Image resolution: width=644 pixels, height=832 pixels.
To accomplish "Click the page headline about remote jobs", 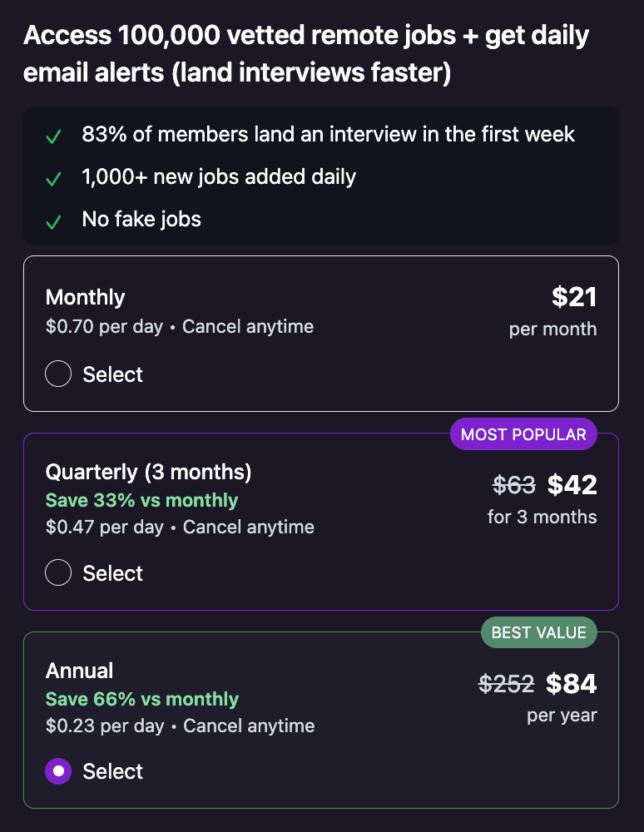I will 306,54.
